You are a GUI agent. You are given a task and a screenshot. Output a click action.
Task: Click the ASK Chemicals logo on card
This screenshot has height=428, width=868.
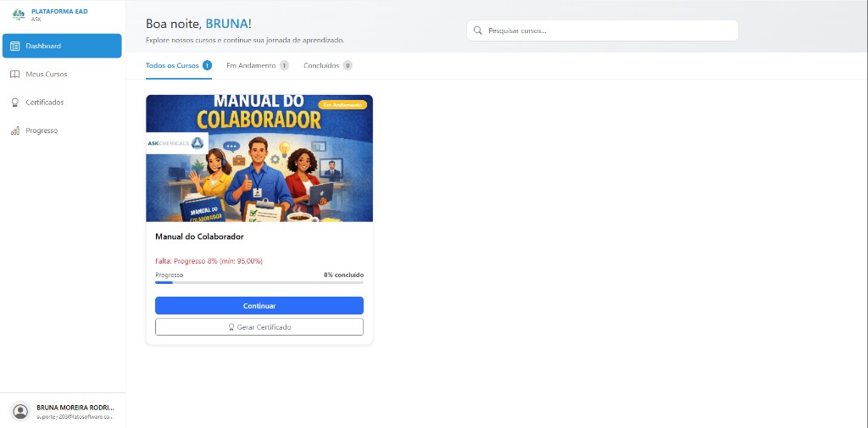[176, 143]
